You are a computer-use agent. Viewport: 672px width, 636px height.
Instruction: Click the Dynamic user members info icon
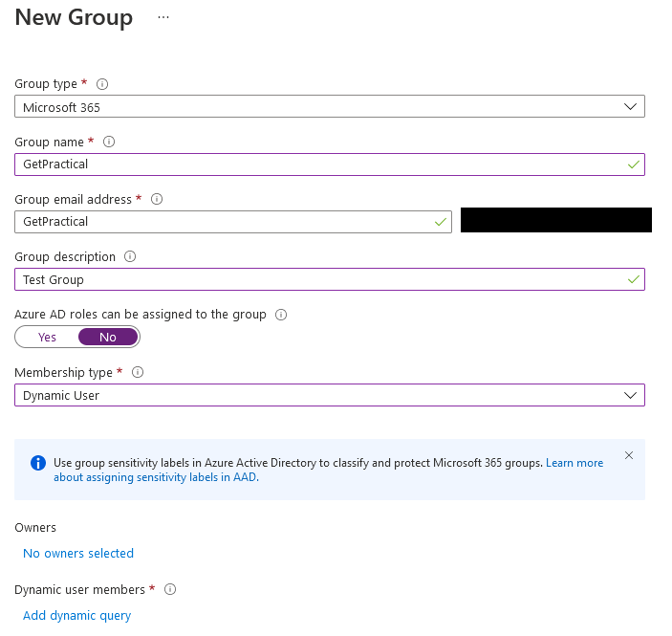point(171,589)
